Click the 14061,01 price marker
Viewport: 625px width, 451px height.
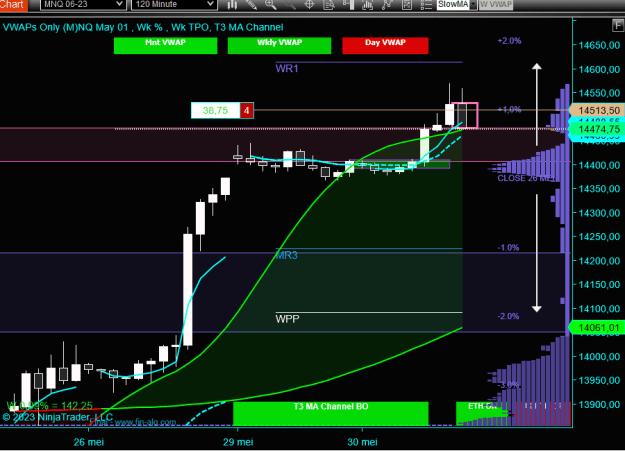[597, 328]
